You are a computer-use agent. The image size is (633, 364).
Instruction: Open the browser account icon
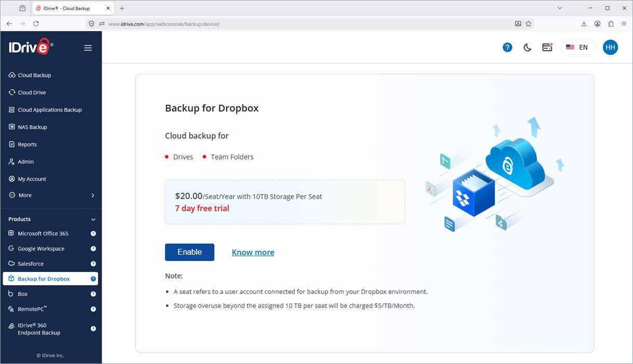[x=597, y=24]
